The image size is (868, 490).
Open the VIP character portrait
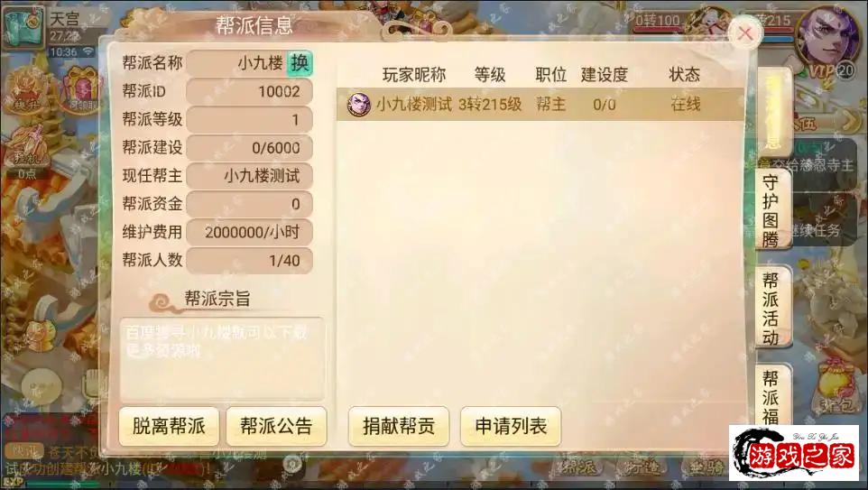824,39
